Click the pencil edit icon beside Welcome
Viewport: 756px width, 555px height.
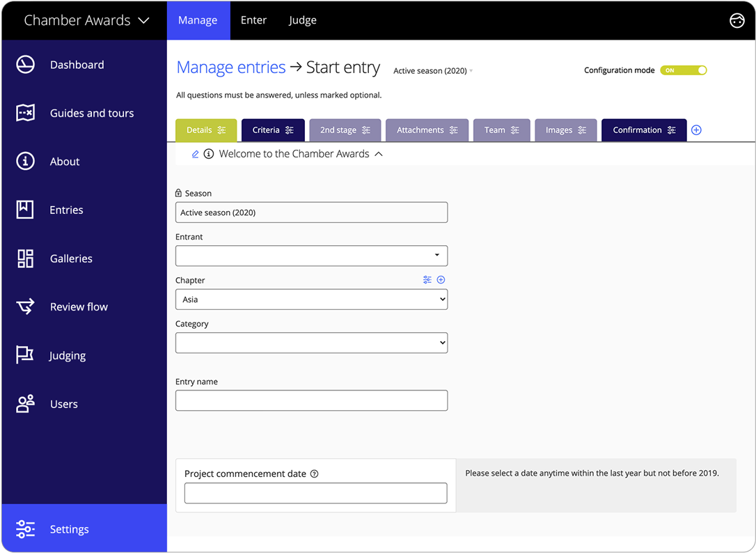[x=196, y=155]
